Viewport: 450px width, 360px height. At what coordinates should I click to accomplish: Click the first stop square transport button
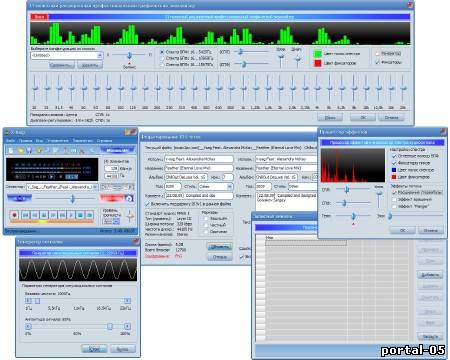(80, 215)
